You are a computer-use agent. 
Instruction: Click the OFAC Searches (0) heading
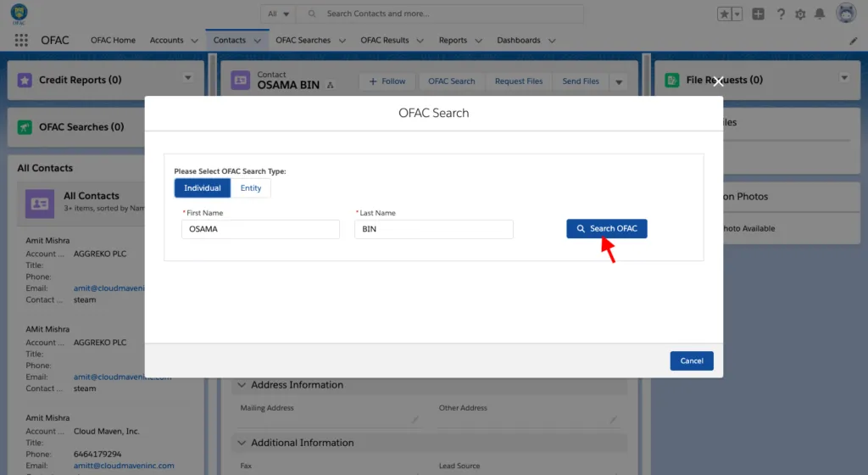tap(81, 126)
